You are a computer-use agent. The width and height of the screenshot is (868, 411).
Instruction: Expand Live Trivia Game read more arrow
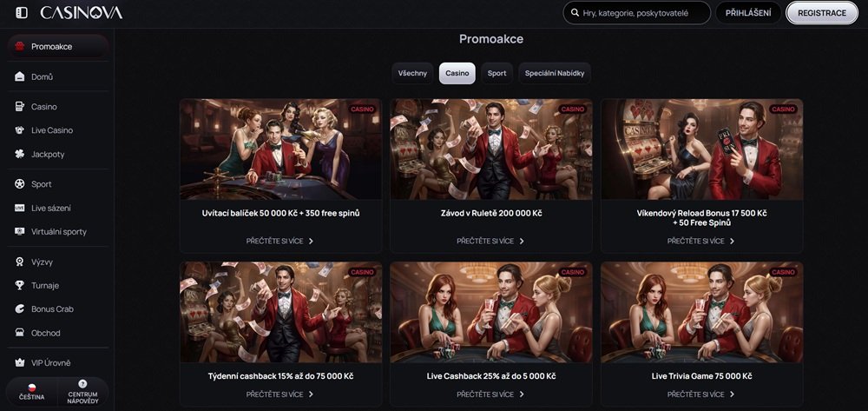733,394
